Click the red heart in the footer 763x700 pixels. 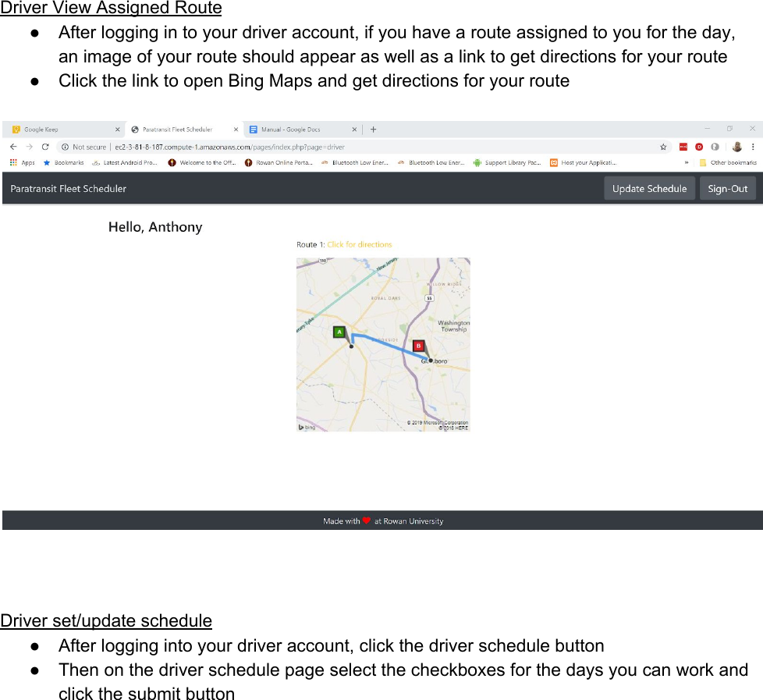tap(367, 521)
